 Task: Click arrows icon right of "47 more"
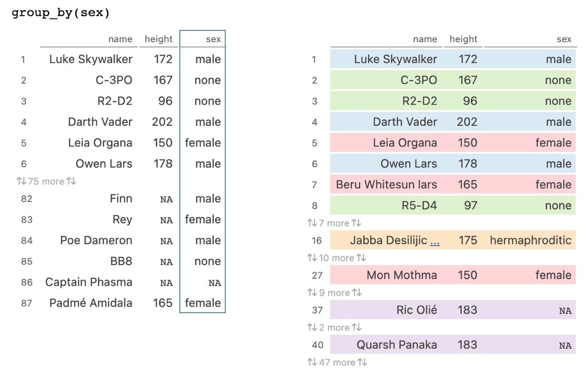(x=362, y=362)
